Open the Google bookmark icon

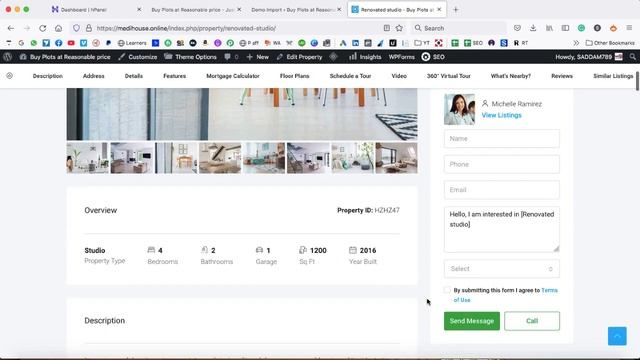pyautogui.click(x=21, y=43)
